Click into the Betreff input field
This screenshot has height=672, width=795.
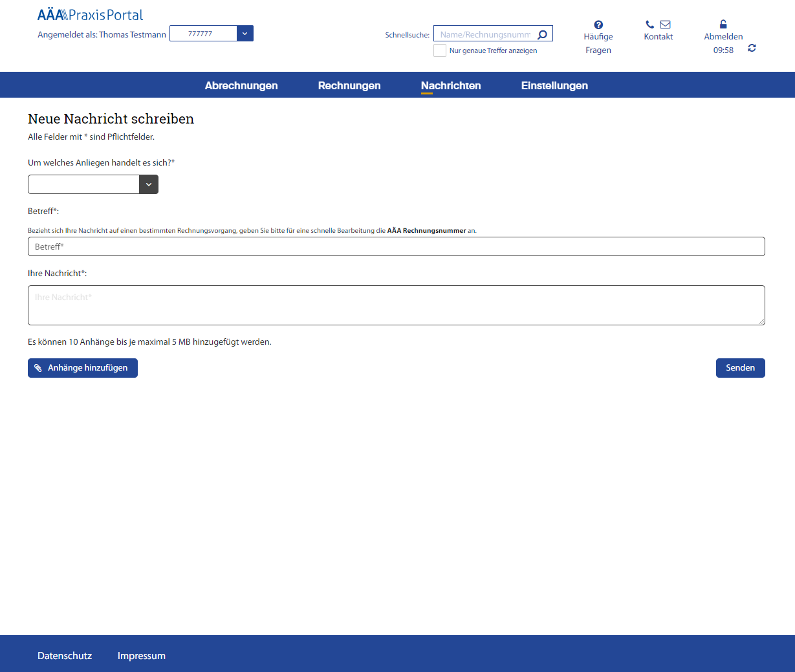click(396, 246)
